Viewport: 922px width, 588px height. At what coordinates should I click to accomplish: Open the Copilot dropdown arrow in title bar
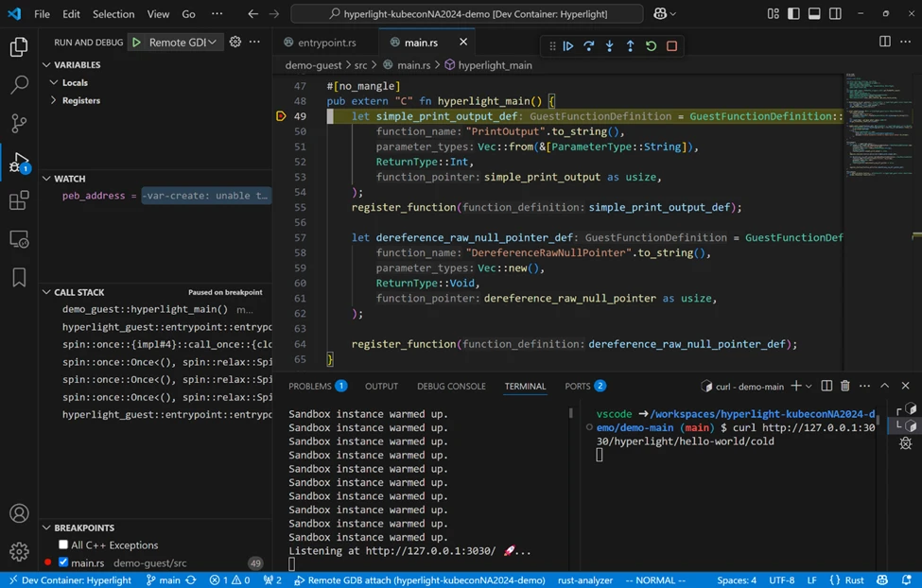(672, 13)
